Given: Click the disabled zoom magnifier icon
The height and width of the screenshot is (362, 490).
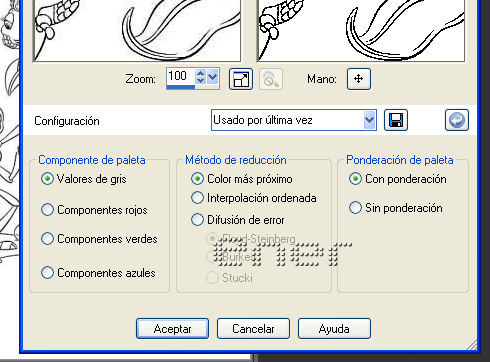Looking at the screenshot, I should (x=271, y=79).
